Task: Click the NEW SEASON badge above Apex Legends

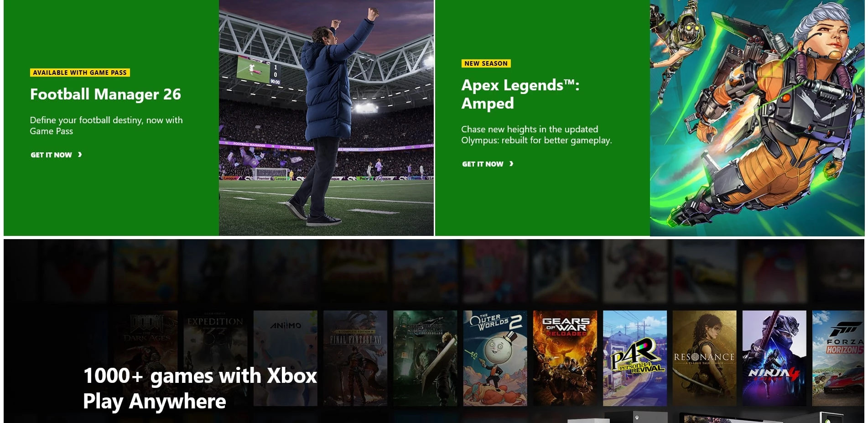Action: click(x=485, y=63)
